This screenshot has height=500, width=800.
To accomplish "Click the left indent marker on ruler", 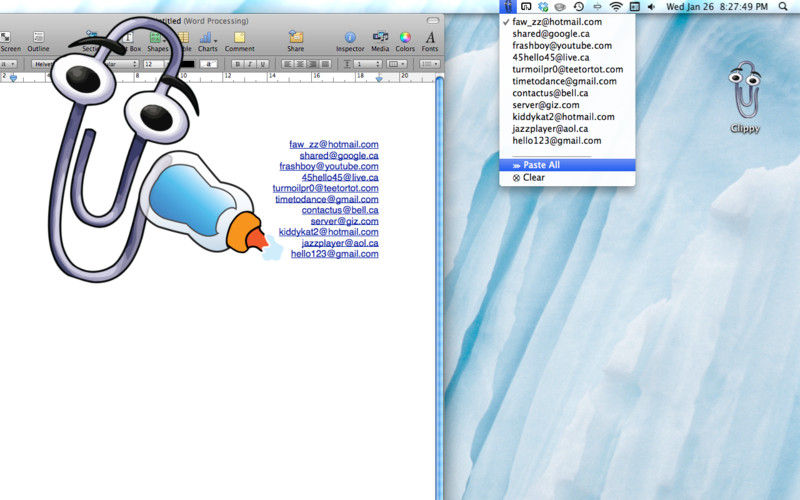I will (x=13, y=78).
